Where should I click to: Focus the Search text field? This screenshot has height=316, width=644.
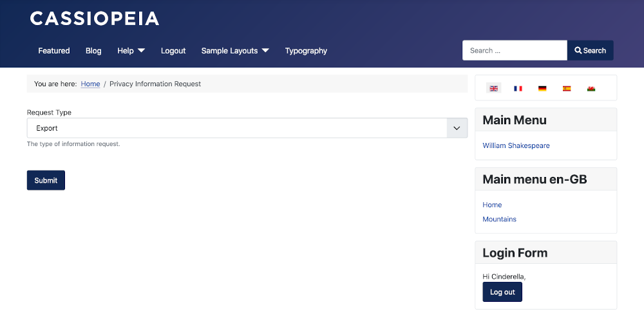pyautogui.click(x=514, y=50)
